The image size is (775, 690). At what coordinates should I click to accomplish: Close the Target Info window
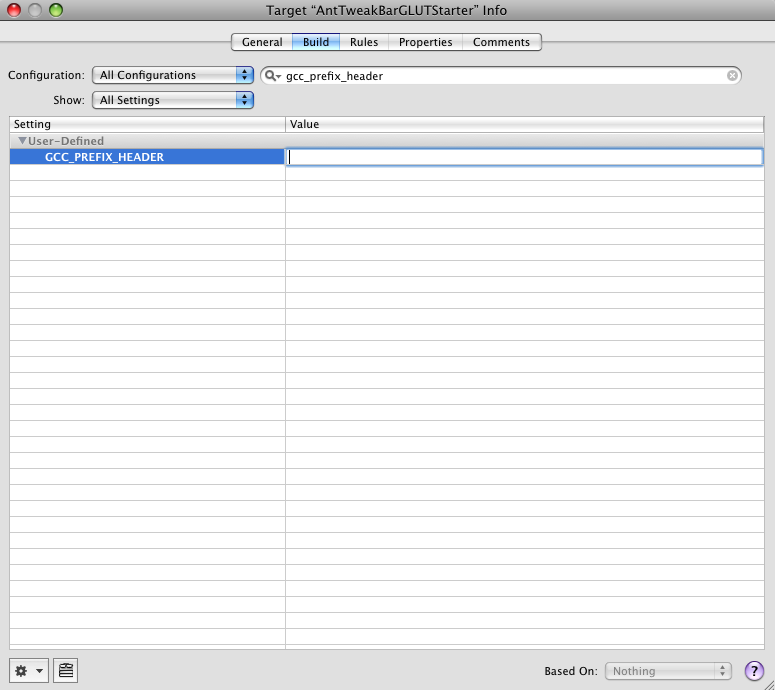tap(14, 10)
